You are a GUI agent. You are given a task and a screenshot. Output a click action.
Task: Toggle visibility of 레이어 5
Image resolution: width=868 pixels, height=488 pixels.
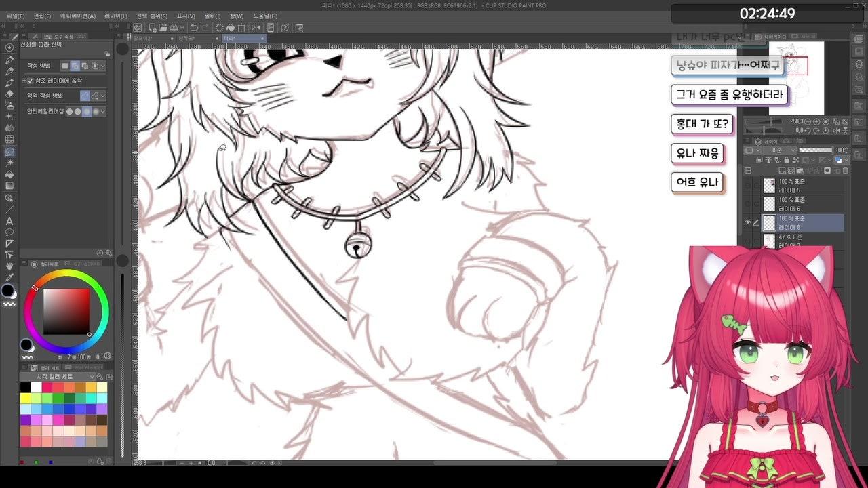pos(748,186)
